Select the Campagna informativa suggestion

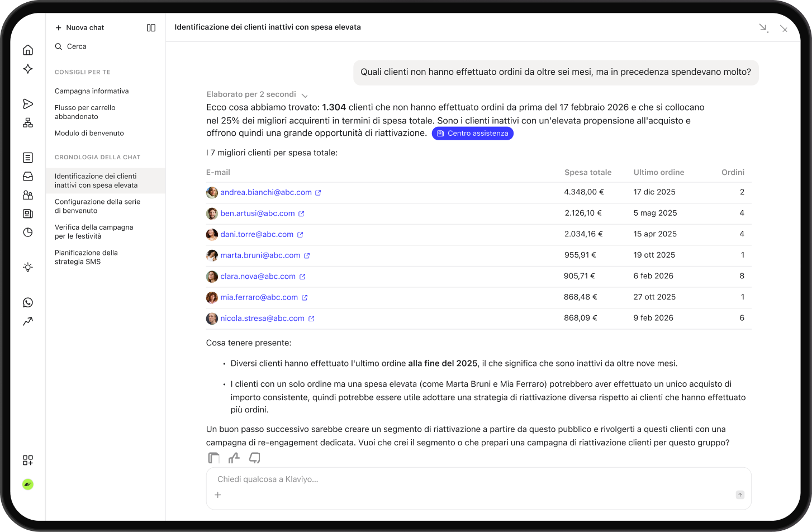click(92, 91)
